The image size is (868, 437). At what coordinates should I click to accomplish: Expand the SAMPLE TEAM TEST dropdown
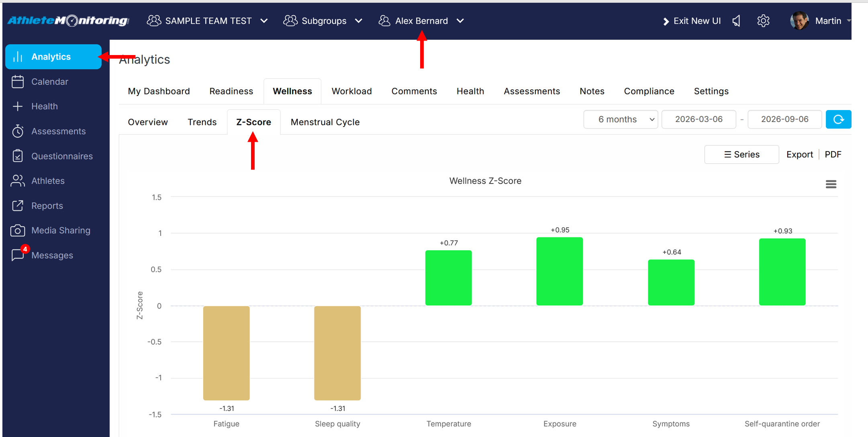pyautogui.click(x=208, y=21)
